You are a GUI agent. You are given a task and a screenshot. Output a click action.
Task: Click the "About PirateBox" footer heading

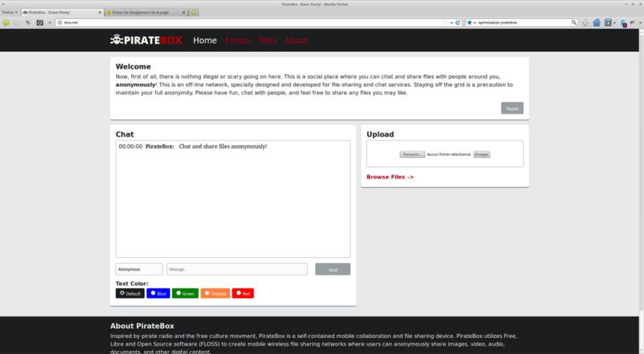pos(142,326)
